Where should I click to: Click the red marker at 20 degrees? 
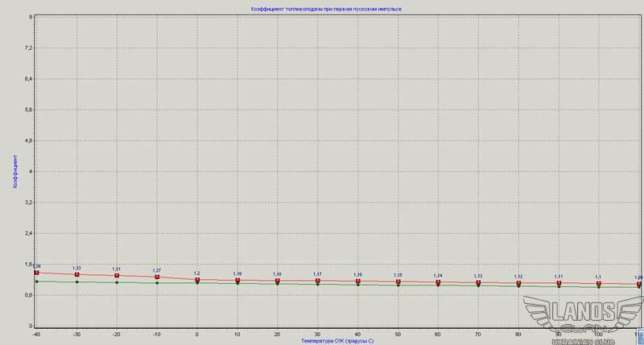[x=278, y=281]
